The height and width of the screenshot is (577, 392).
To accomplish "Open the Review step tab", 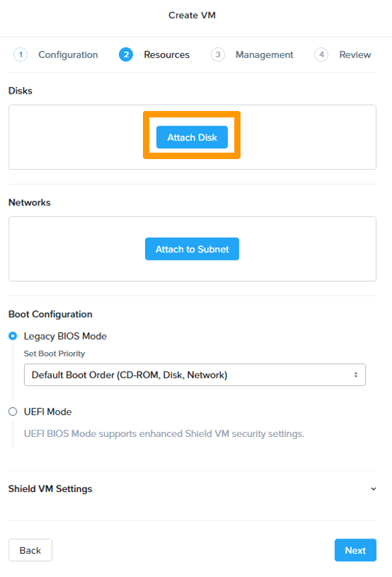I will pos(355,55).
